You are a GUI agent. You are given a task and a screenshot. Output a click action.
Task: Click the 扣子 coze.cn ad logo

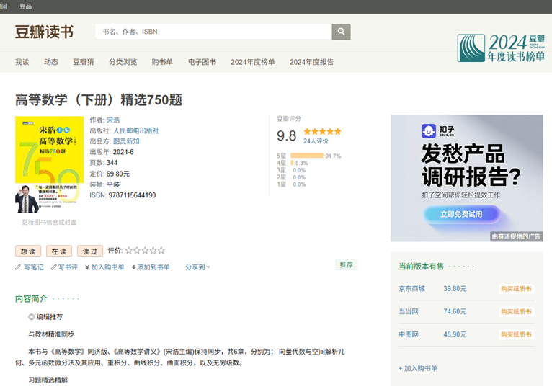(438, 131)
